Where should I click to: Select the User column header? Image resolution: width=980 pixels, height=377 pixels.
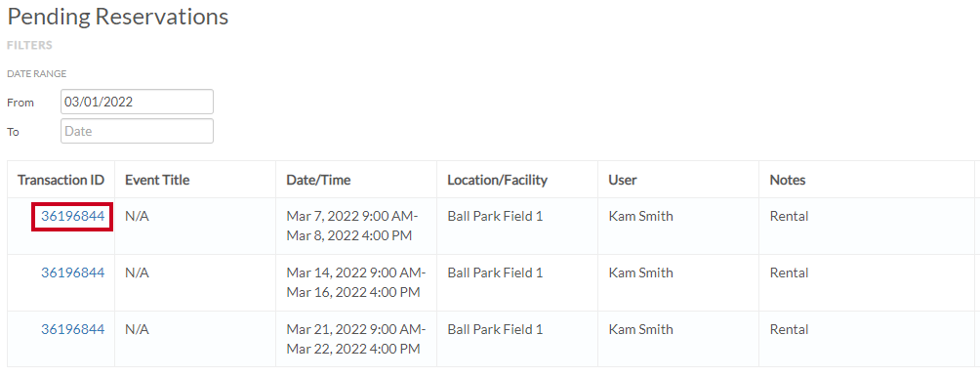[623, 180]
